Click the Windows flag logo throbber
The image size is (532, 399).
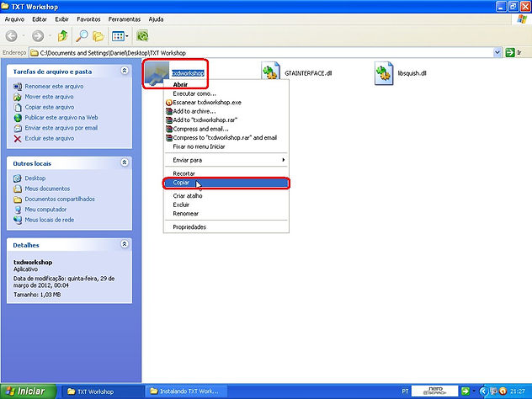click(522, 19)
